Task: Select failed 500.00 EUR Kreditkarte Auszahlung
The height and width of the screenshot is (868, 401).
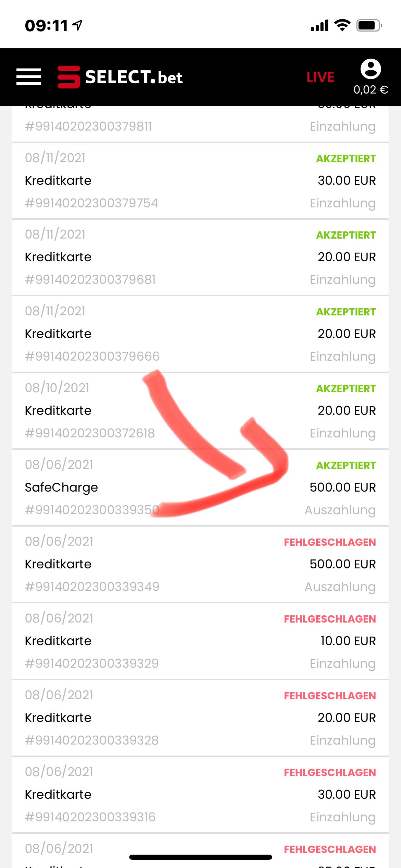Action: coord(200,564)
